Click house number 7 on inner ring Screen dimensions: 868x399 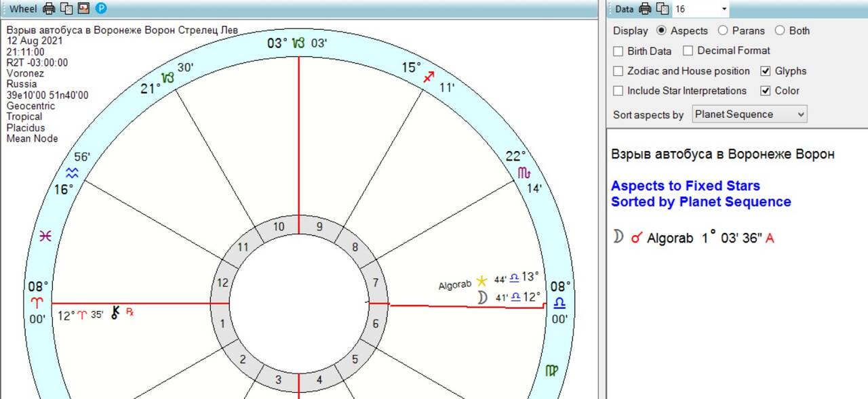[375, 282]
